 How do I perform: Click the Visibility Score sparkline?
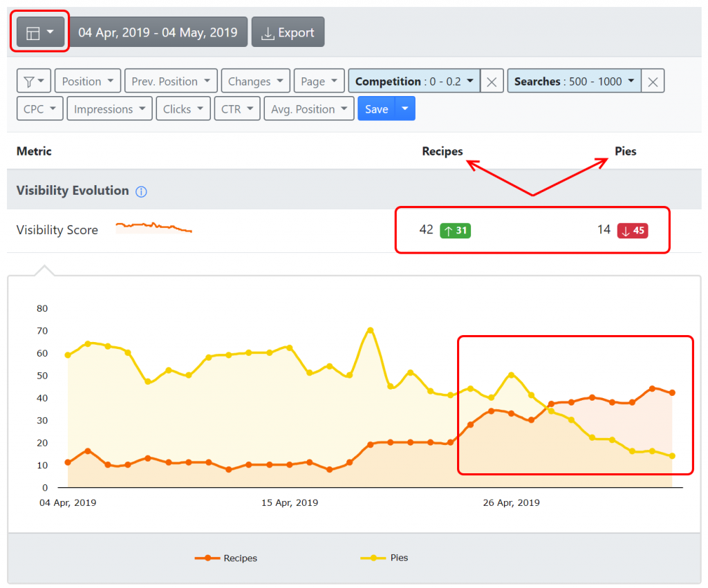click(154, 227)
